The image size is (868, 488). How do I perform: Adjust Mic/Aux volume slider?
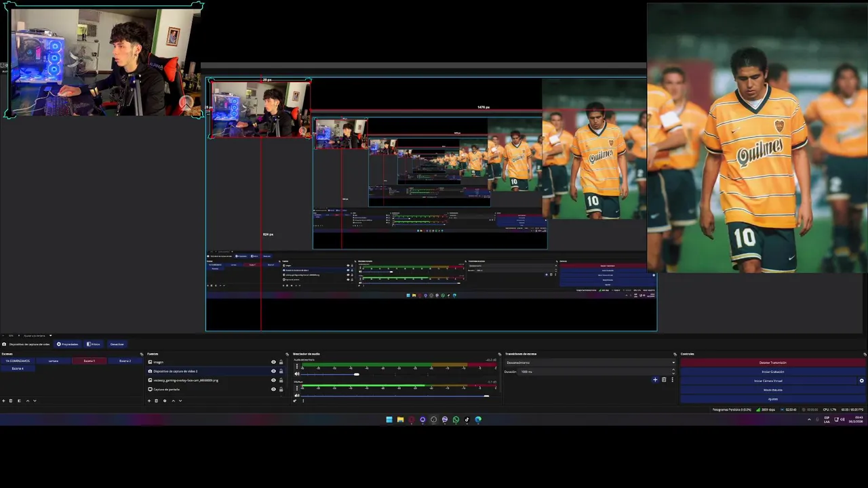coord(486,396)
